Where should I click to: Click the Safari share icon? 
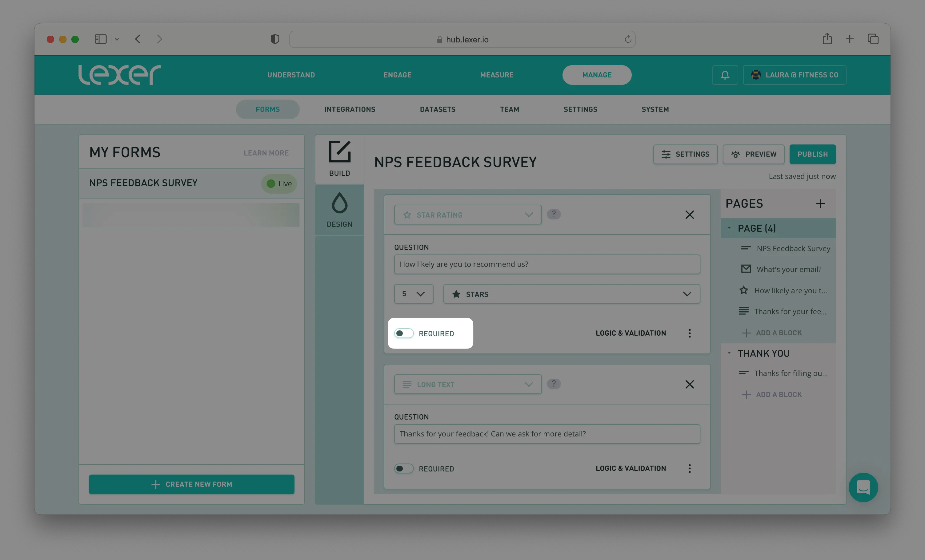tap(827, 39)
